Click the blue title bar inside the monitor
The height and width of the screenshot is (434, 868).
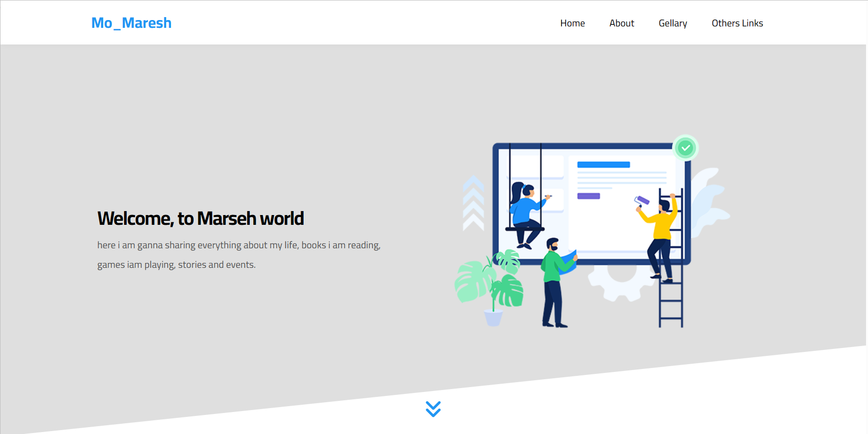(603, 165)
